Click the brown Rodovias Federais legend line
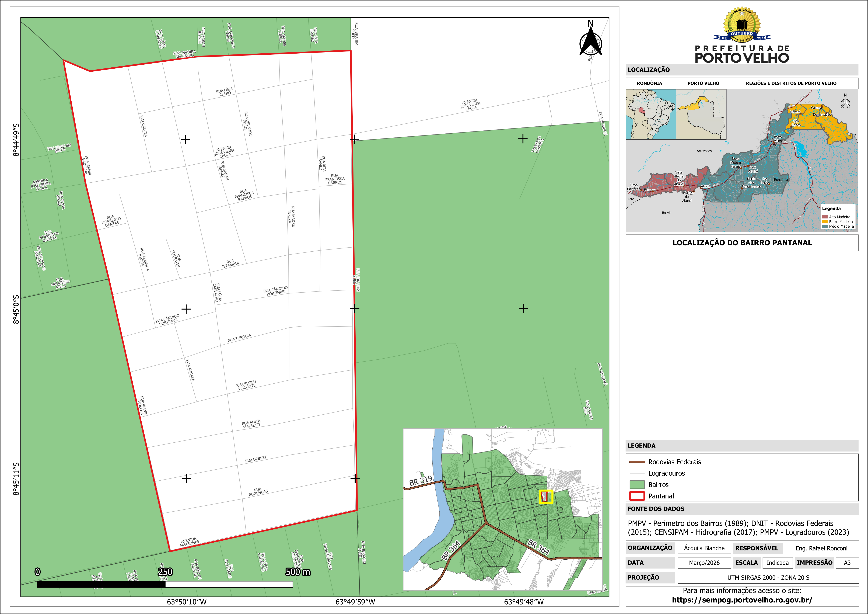This screenshot has width=868, height=614. 637,462
